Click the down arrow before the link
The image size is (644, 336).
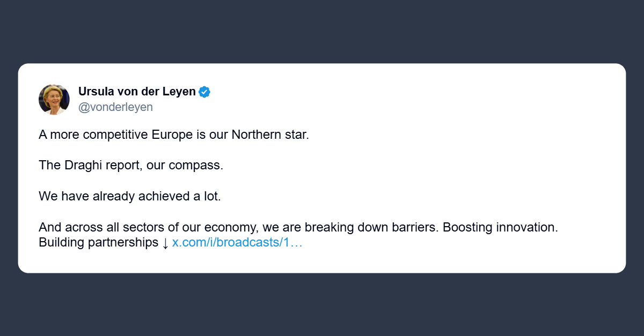pyautogui.click(x=165, y=243)
